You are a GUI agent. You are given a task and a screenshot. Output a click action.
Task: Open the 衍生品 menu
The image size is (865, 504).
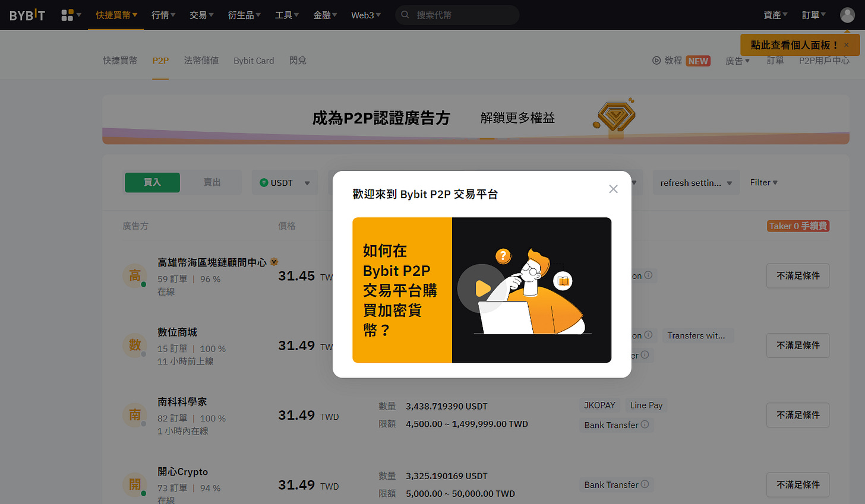tap(244, 15)
